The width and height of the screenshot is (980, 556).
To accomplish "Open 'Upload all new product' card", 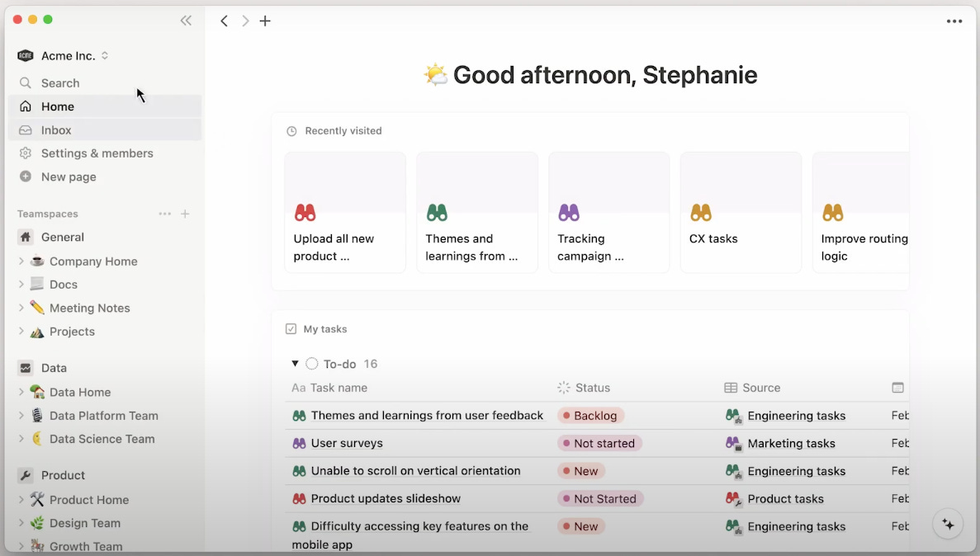I will click(x=345, y=212).
